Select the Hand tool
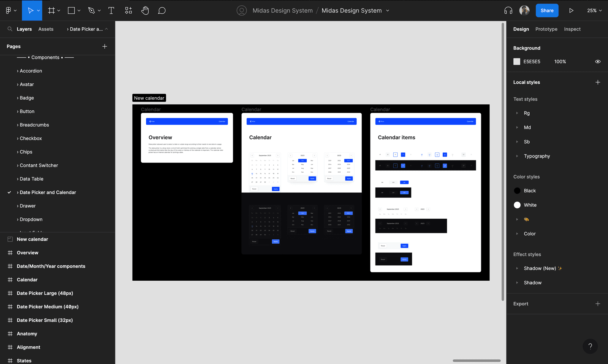 click(145, 11)
